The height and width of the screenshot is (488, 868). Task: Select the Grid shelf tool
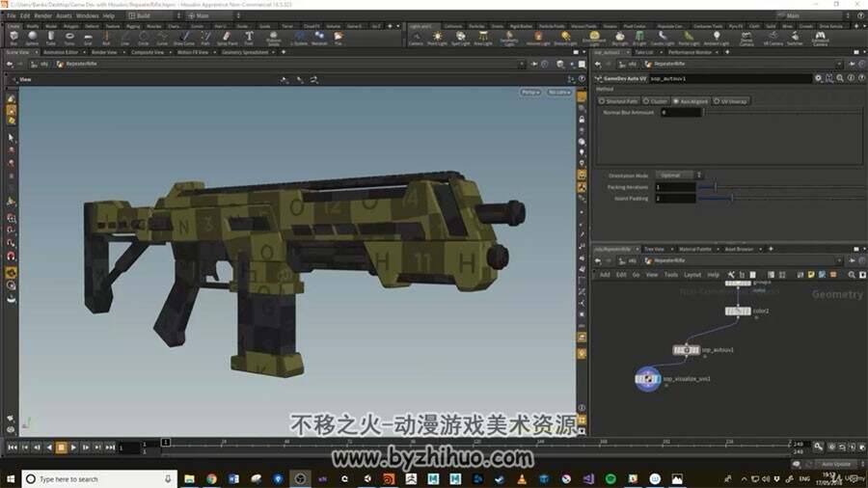pyautogui.click(x=88, y=38)
